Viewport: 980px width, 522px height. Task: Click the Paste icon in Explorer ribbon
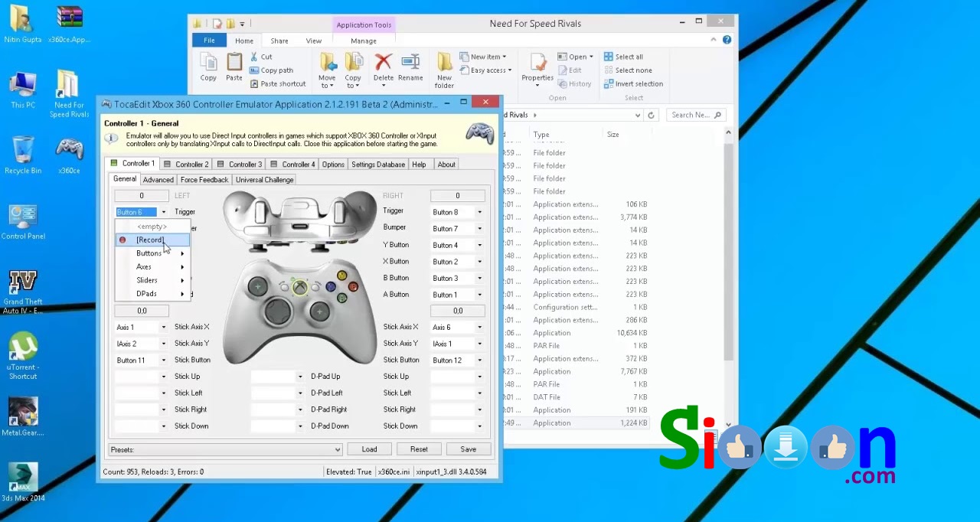pos(234,67)
